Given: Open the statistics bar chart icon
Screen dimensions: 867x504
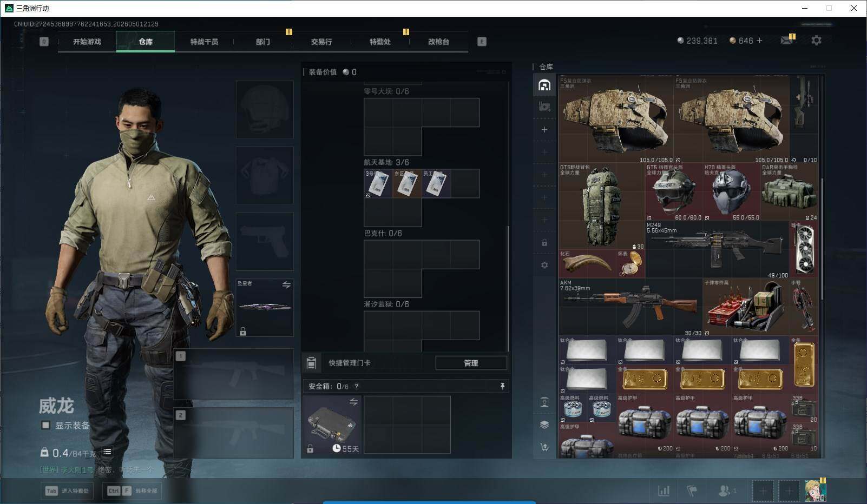Looking at the screenshot, I should pyautogui.click(x=664, y=490).
